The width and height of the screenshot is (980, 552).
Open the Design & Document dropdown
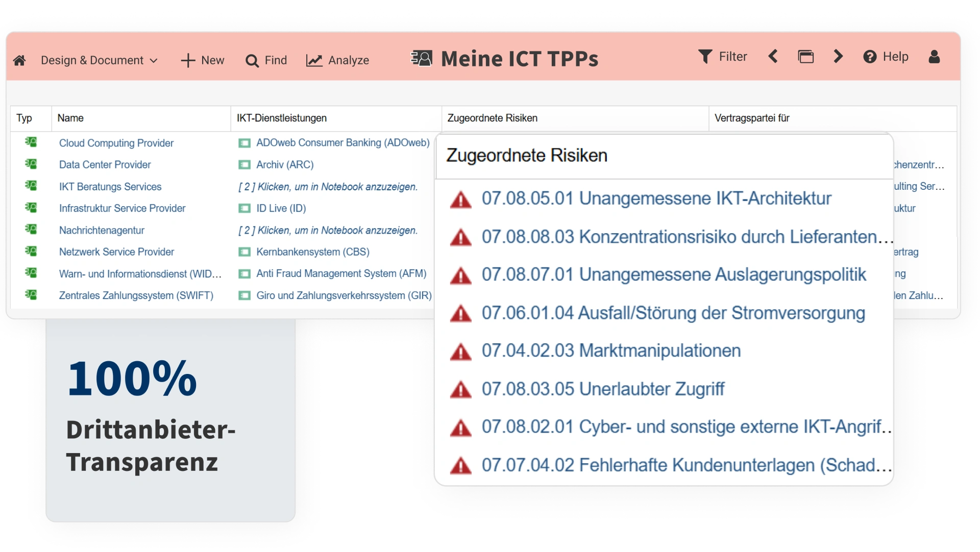coord(99,60)
